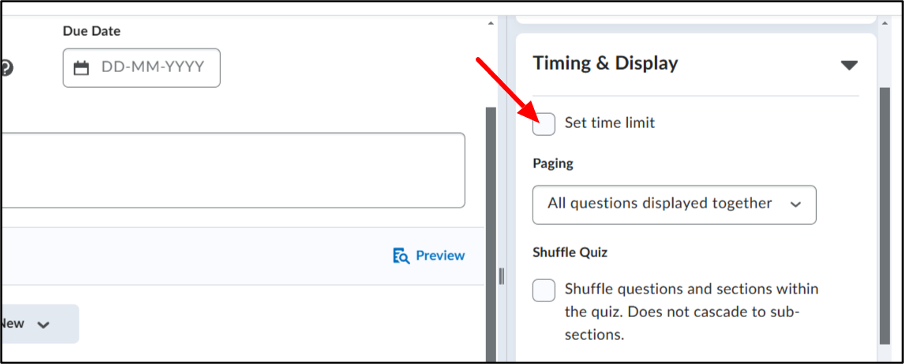Viewport: 904px width, 364px height.
Task: Click the "Set time limit" label text
Action: (609, 123)
